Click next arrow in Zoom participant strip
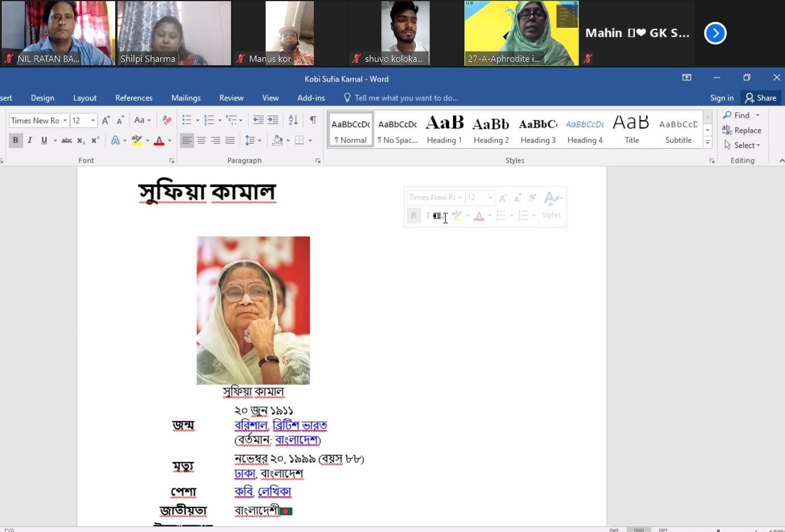This screenshot has width=785, height=532. (715, 33)
